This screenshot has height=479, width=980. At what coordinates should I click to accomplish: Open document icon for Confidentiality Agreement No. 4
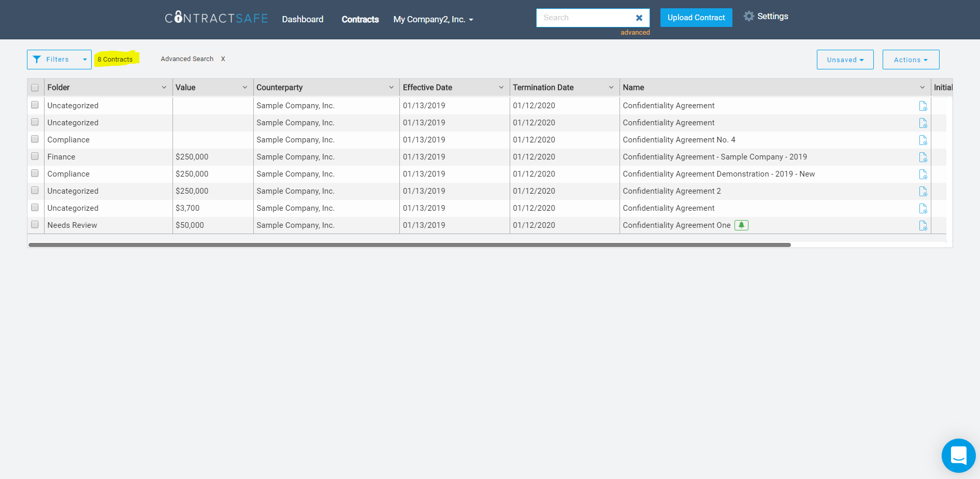tap(923, 140)
